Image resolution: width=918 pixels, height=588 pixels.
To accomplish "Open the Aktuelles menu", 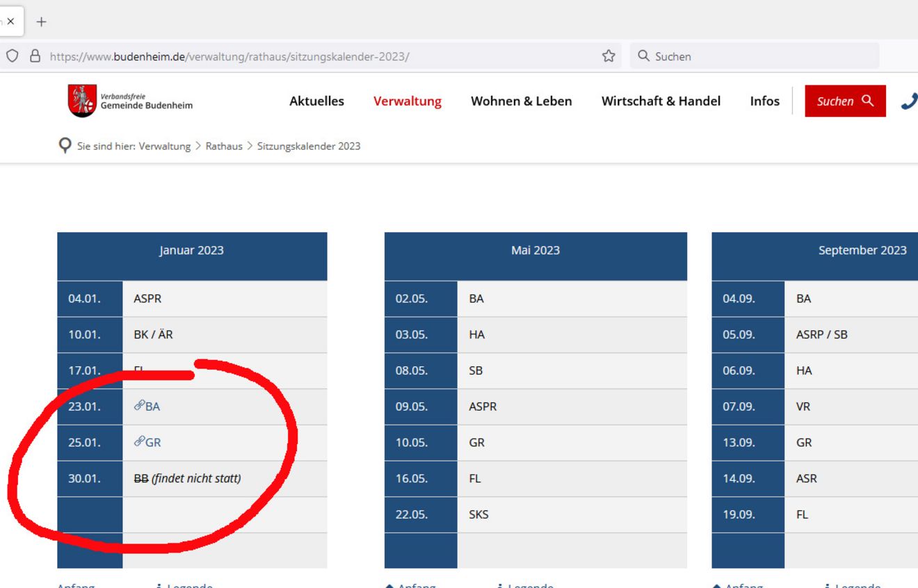I will [x=316, y=101].
